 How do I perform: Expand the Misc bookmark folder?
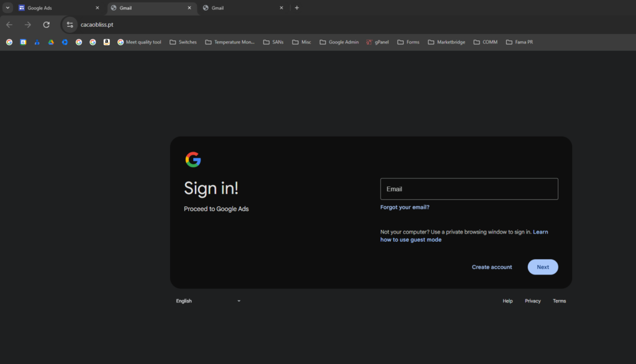coord(301,42)
